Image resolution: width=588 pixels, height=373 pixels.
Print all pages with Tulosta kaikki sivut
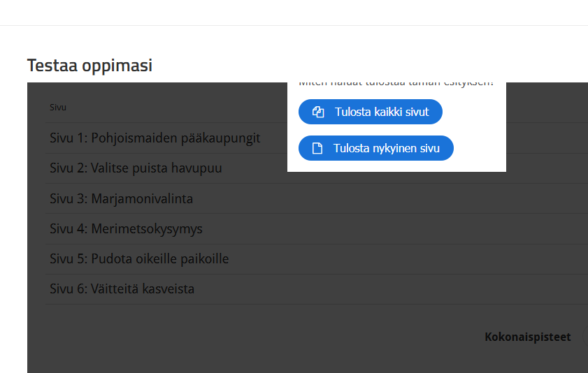370,112
